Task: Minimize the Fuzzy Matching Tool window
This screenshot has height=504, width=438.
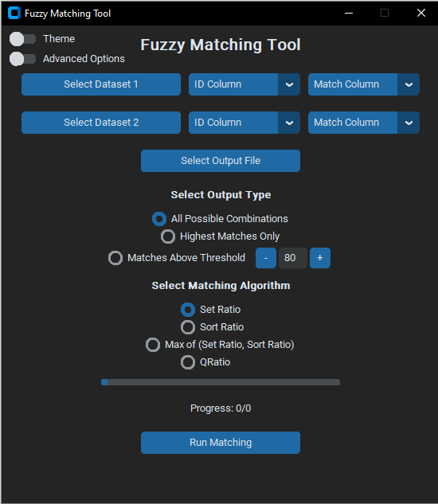Action: (x=349, y=14)
